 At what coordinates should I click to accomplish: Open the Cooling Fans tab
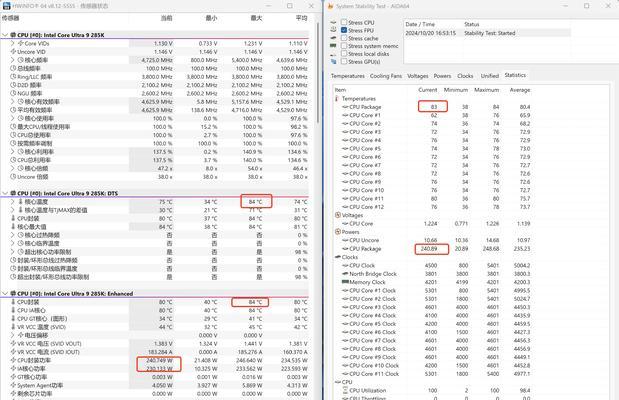click(x=386, y=76)
